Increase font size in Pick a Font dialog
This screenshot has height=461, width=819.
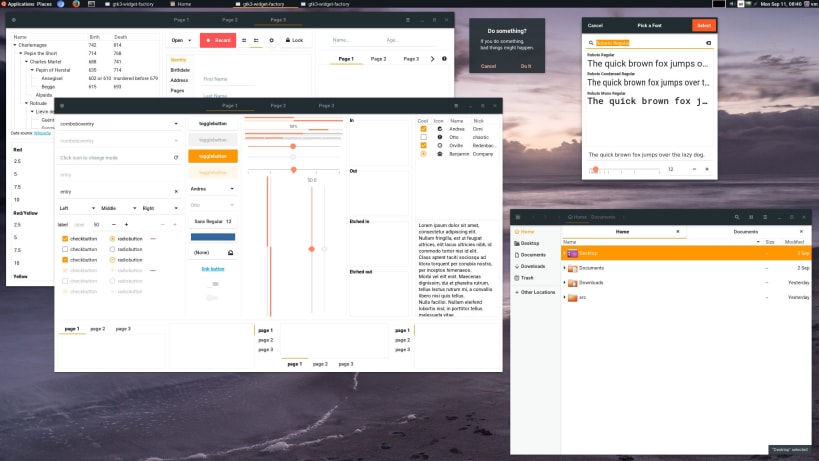pyautogui.click(x=707, y=169)
